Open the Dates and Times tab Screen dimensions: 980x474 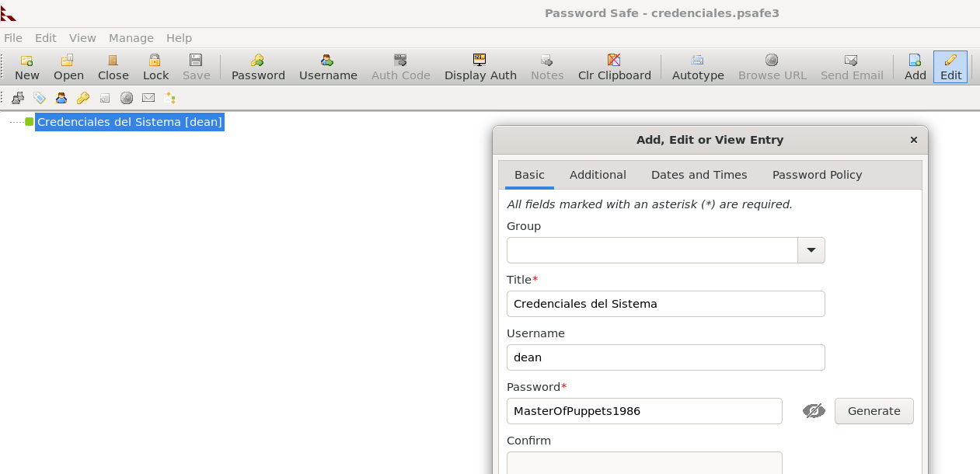[699, 175]
